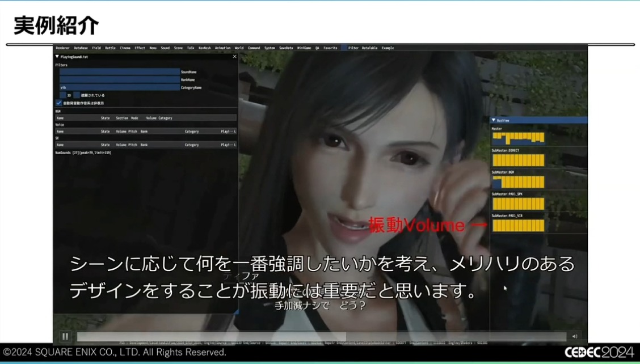The width and height of the screenshot is (640, 364).
Task: Click the Category column header in BGM table
Action: (x=165, y=118)
